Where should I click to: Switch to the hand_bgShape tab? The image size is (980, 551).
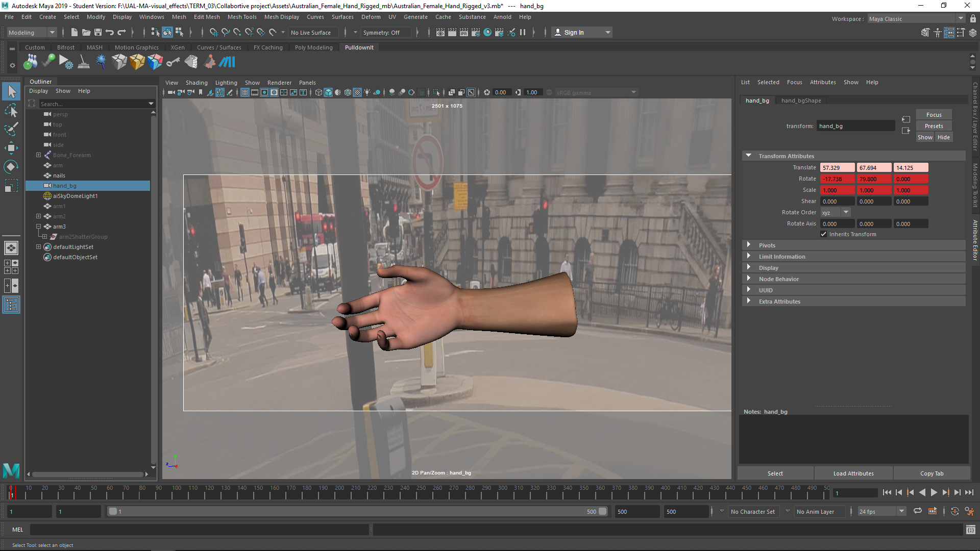tap(801, 101)
